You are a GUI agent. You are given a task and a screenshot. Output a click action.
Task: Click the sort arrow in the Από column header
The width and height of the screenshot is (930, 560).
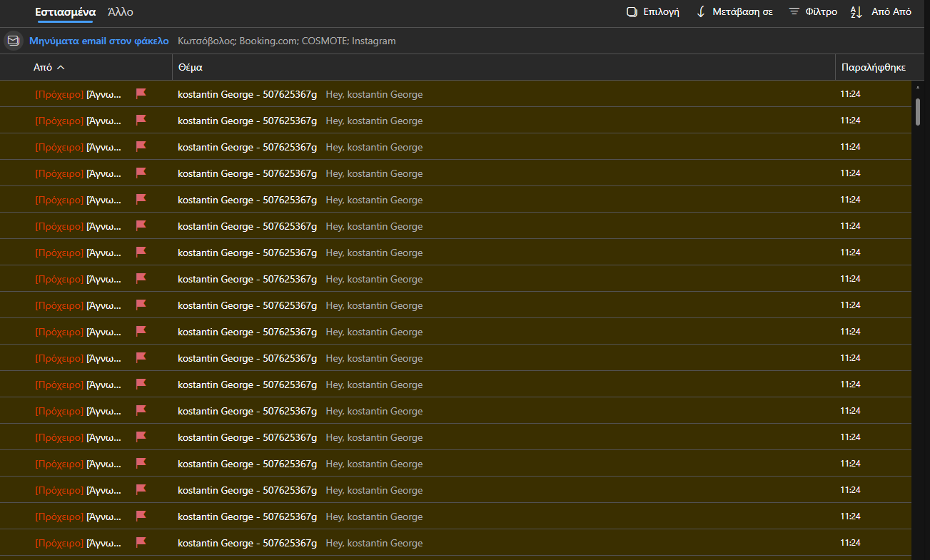[61, 68]
